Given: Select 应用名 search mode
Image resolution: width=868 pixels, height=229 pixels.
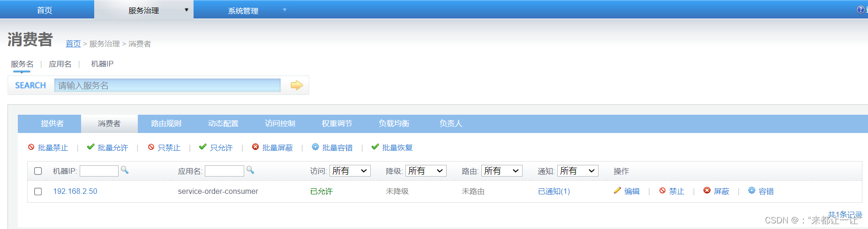Looking at the screenshot, I should [x=60, y=64].
